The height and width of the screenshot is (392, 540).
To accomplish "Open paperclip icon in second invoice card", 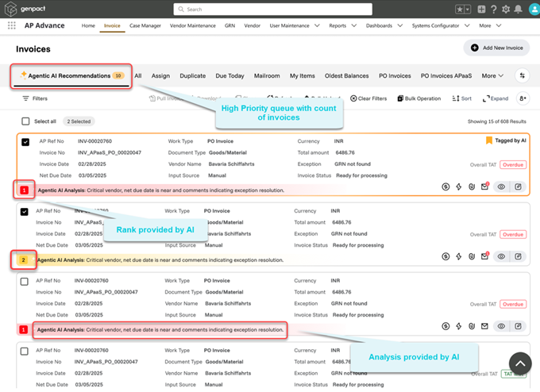I will click(472, 257).
